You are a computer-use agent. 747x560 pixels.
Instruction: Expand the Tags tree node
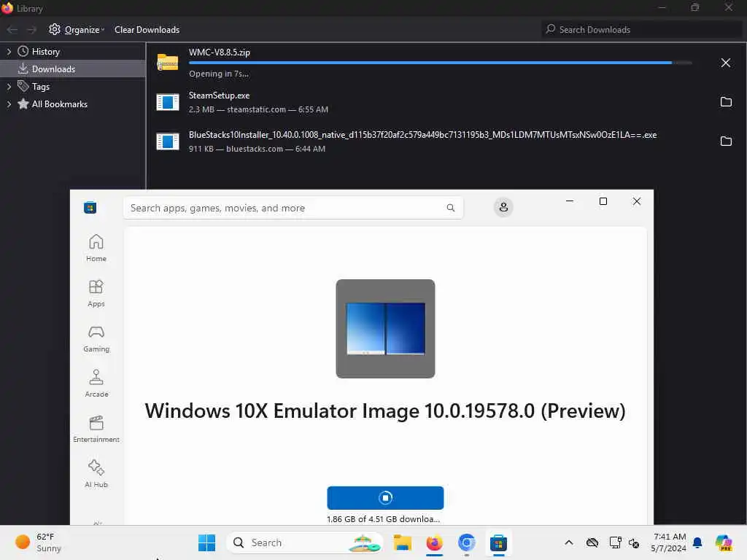9,87
